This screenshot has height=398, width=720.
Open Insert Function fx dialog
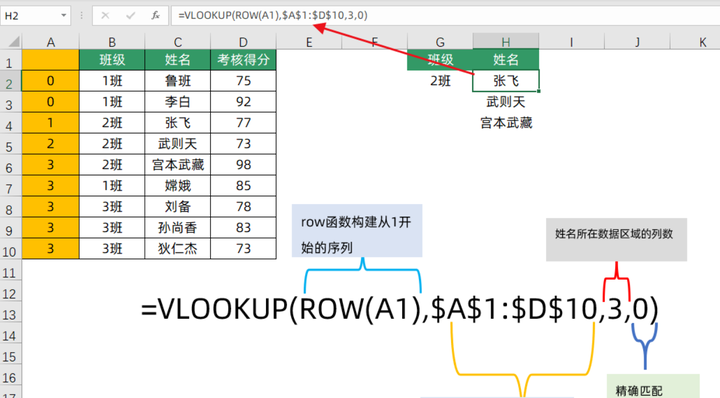coord(156,16)
